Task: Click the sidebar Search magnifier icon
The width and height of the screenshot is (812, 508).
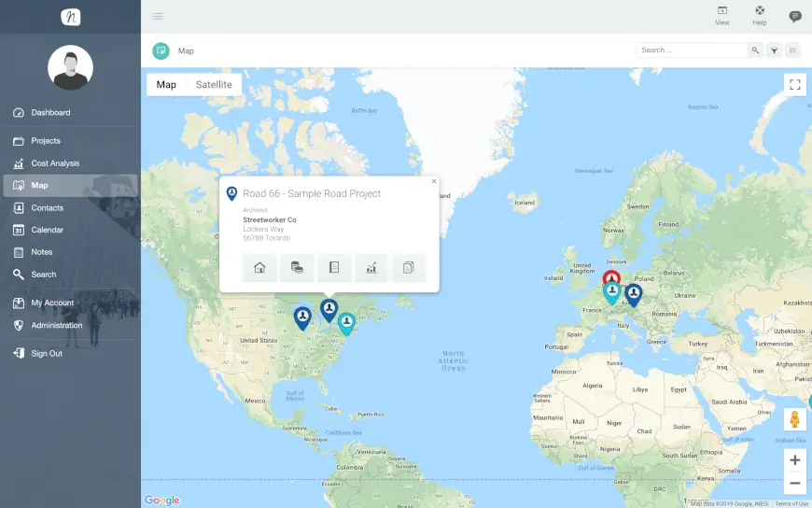Action: coord(19,275)
